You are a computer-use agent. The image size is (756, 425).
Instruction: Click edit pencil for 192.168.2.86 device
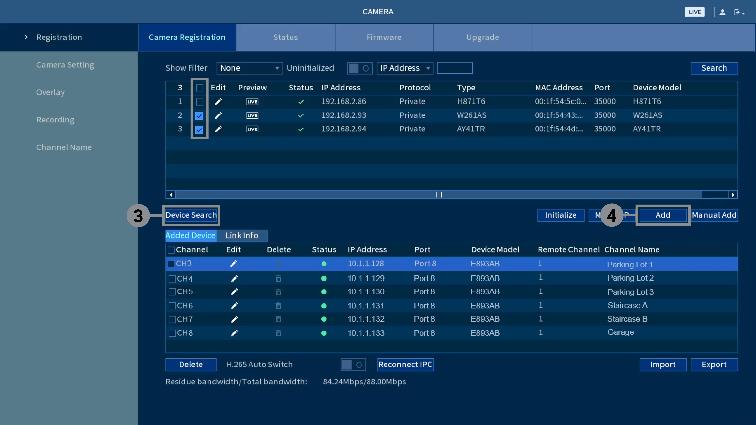point(218,102)
